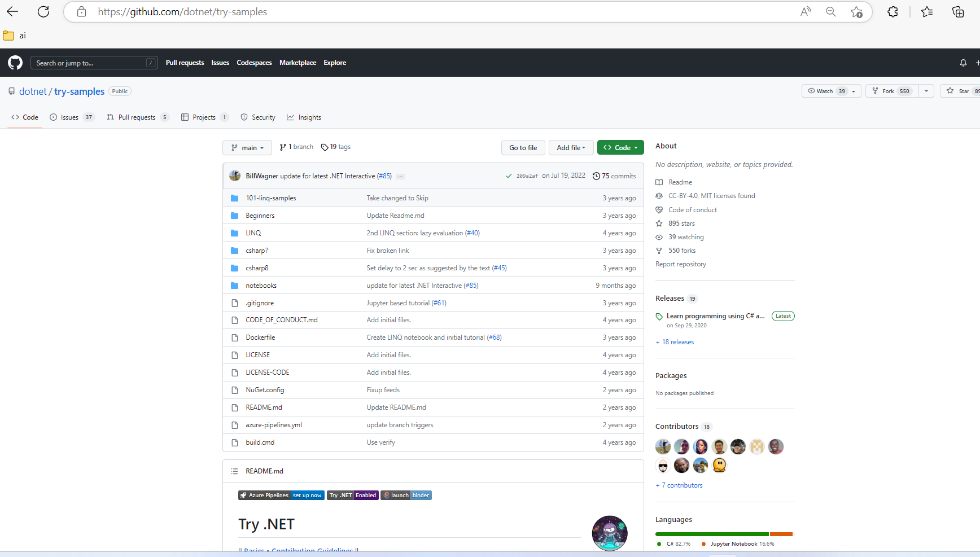Open the + 18 releases link
The height and width of the screenshot is (557, 980).
point(675,342)
